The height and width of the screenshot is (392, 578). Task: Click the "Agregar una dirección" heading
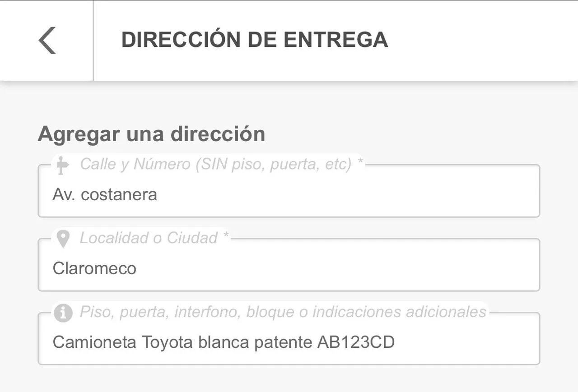point(151,134)
